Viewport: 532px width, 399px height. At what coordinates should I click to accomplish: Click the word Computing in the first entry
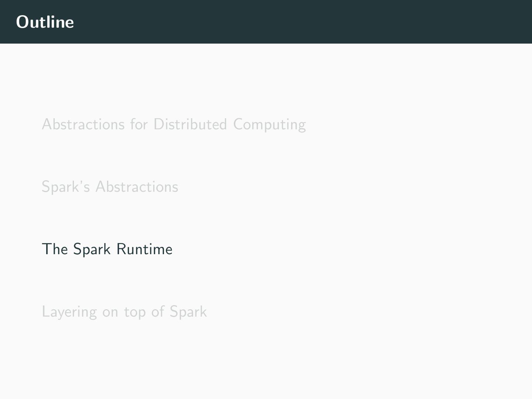tap(269, 125)
